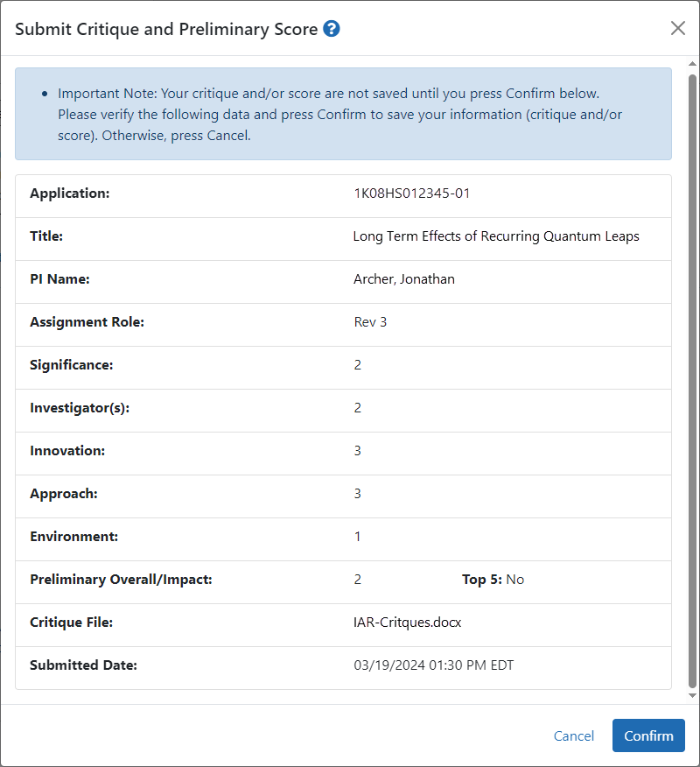
Task: Click the title Long Term Effects of Recurring Quantum Leaps
Action: (x=495, y=236)
